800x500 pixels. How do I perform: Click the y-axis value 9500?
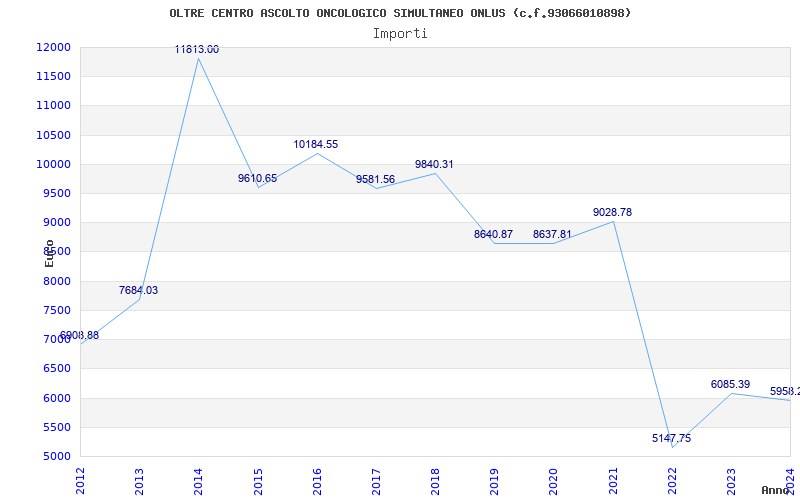click(56, 193)
